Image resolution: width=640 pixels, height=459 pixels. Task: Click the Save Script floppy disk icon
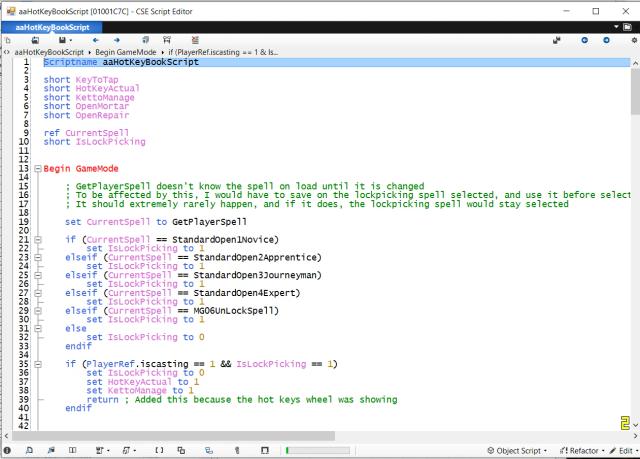coord(62,40)
